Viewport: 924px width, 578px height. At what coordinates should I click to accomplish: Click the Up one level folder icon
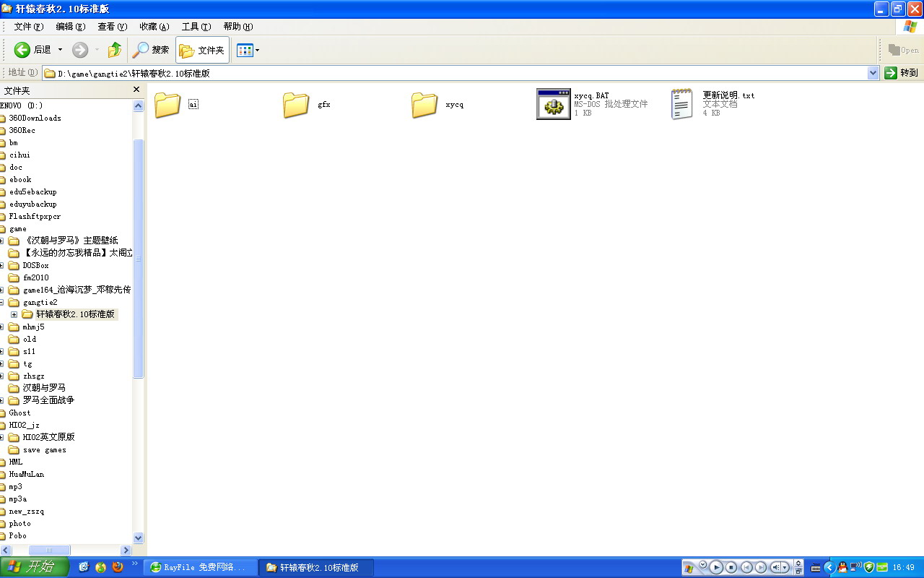click(114, 50)
